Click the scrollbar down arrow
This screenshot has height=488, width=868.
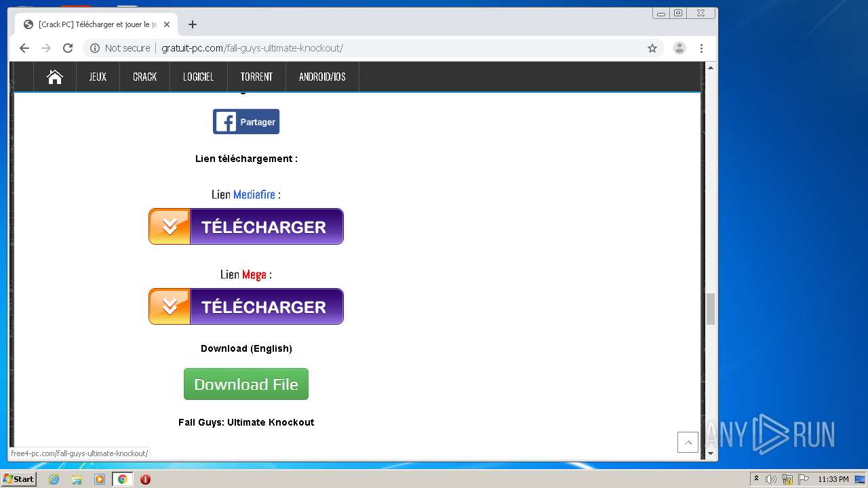click(x=711, y=453)
